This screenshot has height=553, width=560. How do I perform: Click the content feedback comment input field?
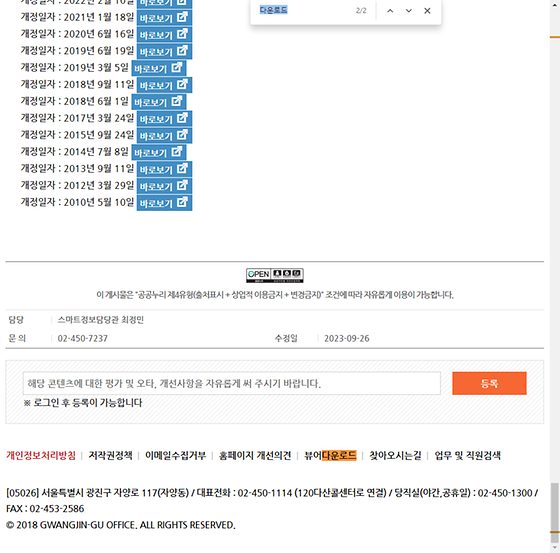pos(232,383)
